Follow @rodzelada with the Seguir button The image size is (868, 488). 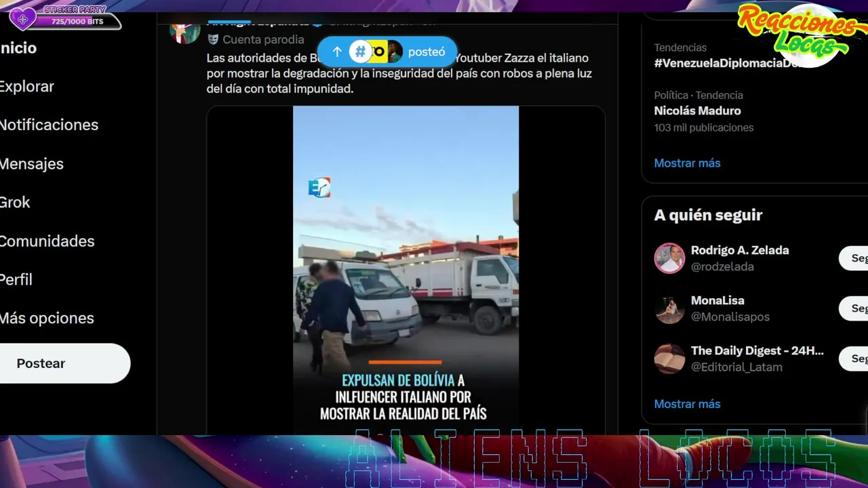coord(854,258)
